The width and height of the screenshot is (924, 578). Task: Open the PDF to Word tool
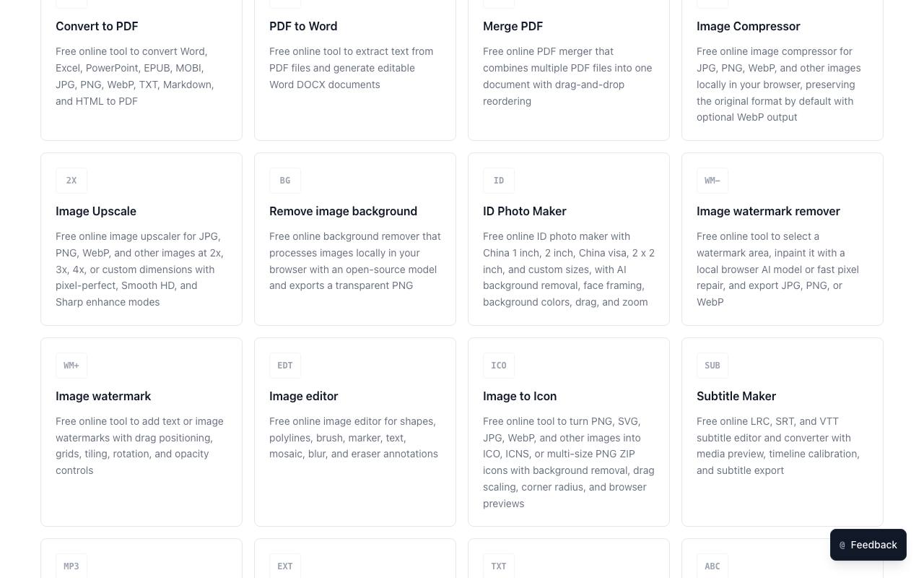pos(355,70)
